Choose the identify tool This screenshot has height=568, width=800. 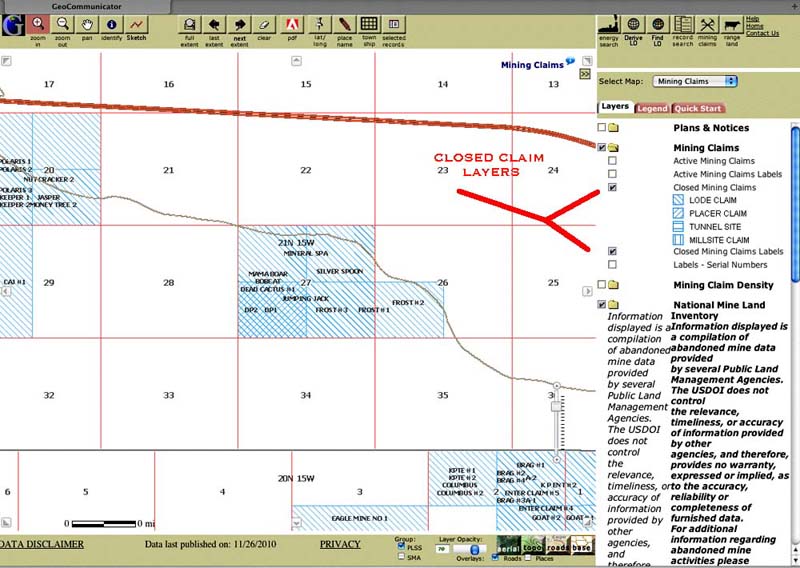point(112,24)
